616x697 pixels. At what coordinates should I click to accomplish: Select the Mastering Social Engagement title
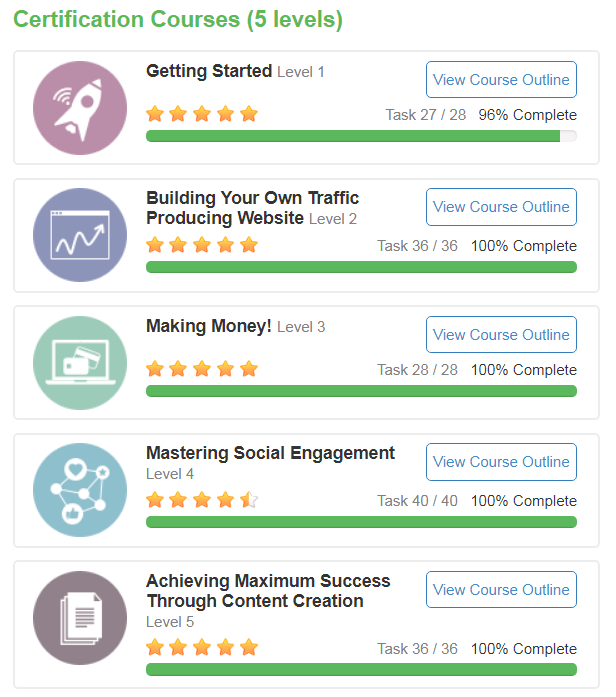(x=270, y=453)
